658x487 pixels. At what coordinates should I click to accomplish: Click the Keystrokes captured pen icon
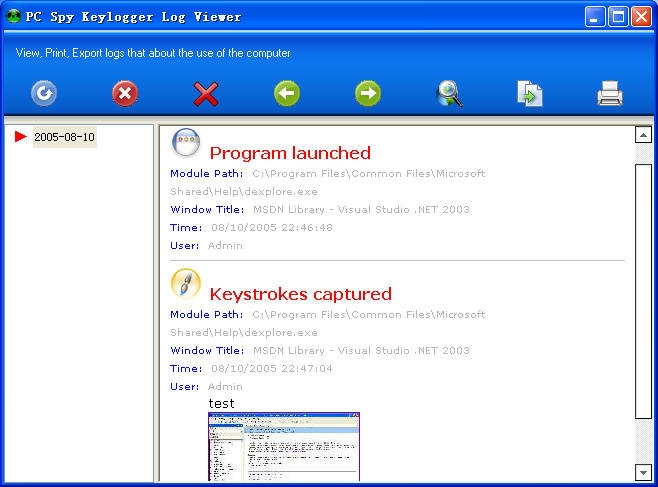click(x=186, y=284)
